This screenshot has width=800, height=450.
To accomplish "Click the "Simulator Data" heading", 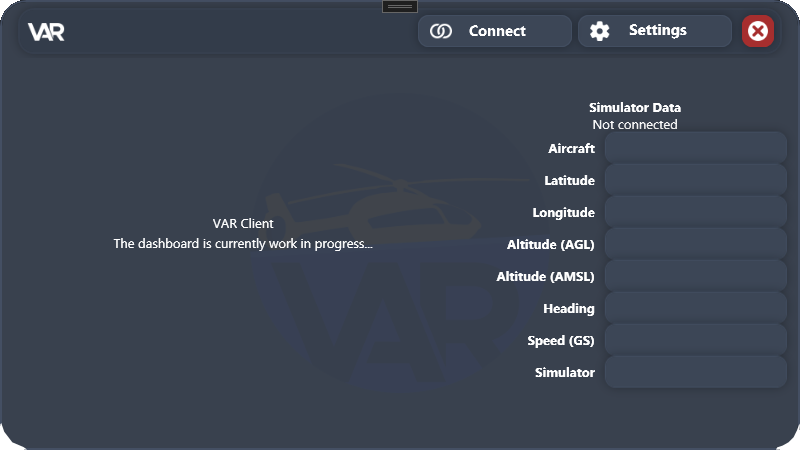I will coord(635,108).
